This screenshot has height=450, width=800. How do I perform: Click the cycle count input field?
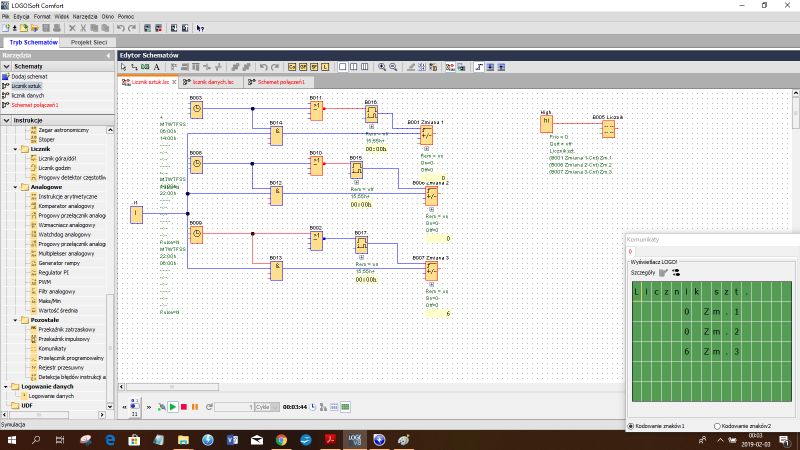[x=234, y=407]
